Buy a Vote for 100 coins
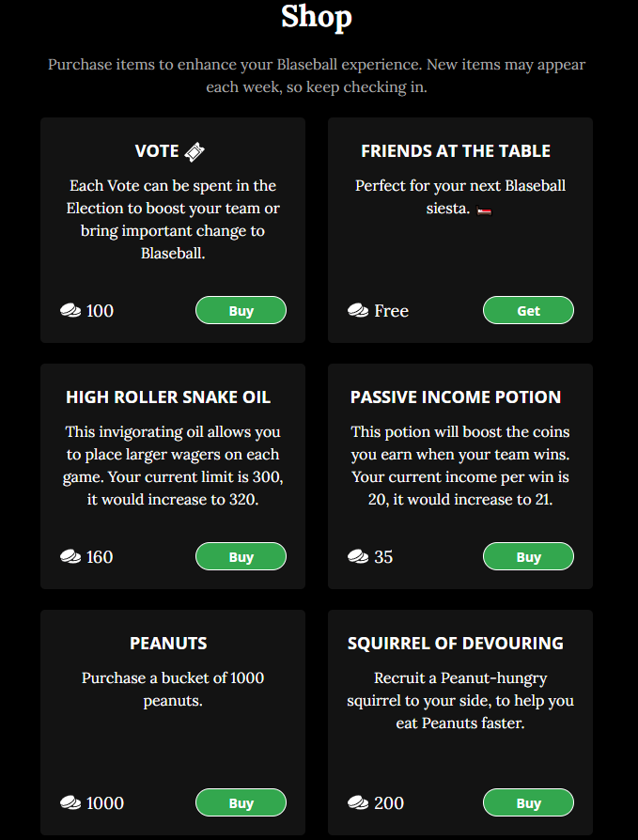Screen dimensions: 638x840 coord(241,310)
